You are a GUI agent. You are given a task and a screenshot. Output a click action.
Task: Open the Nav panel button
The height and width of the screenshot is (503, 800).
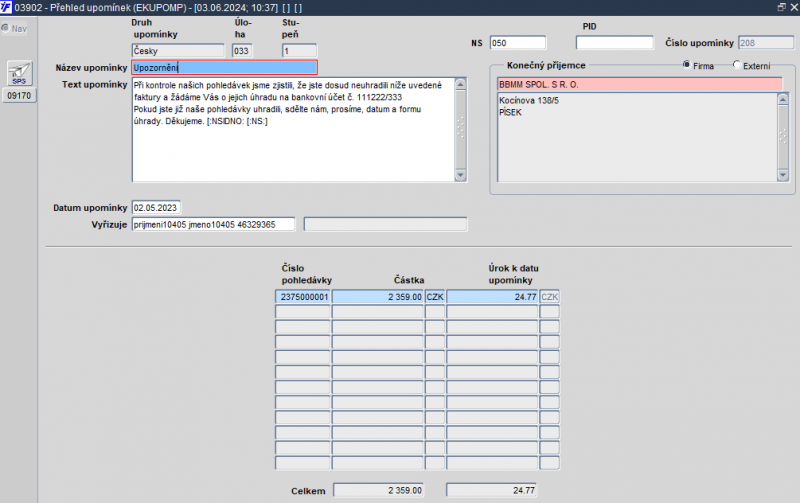[x=14, y=29]
